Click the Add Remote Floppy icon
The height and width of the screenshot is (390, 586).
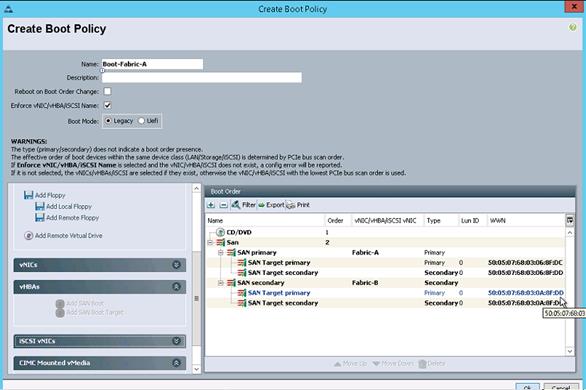(x=40, y=217)
